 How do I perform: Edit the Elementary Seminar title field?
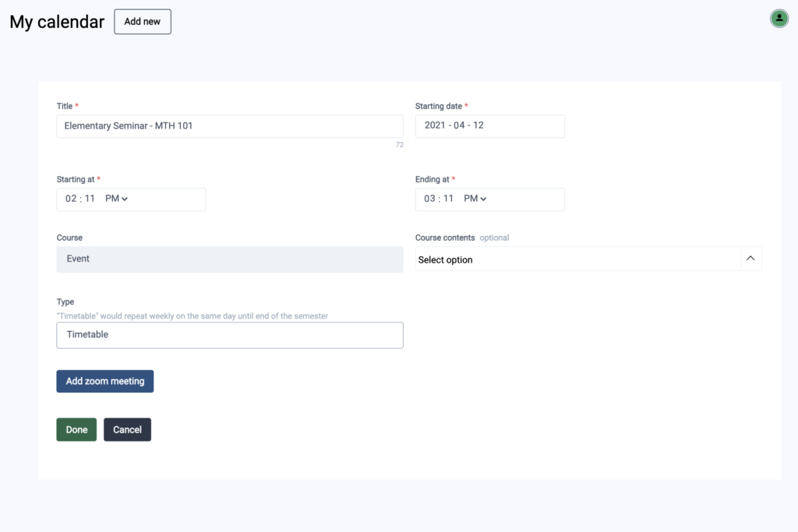[229, 125]
